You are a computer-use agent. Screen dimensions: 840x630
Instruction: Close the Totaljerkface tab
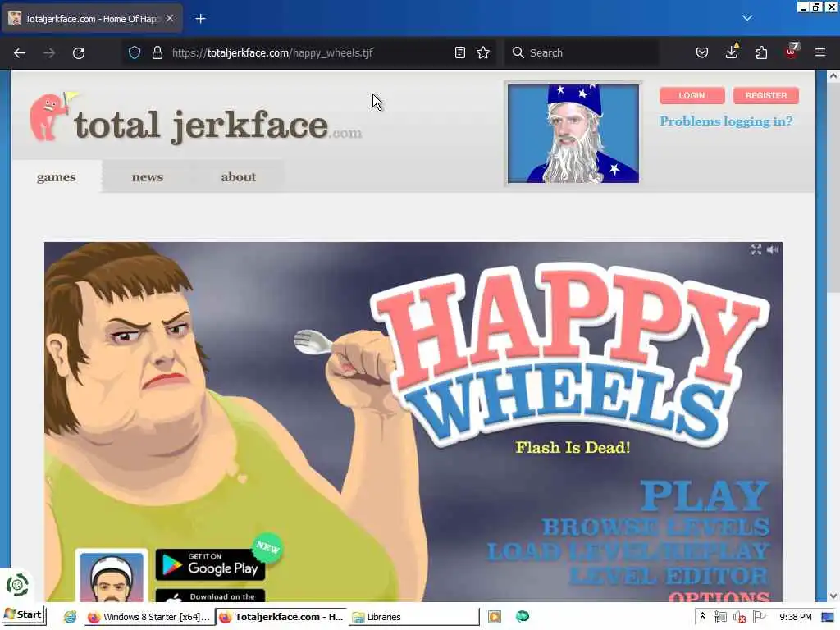170,18
